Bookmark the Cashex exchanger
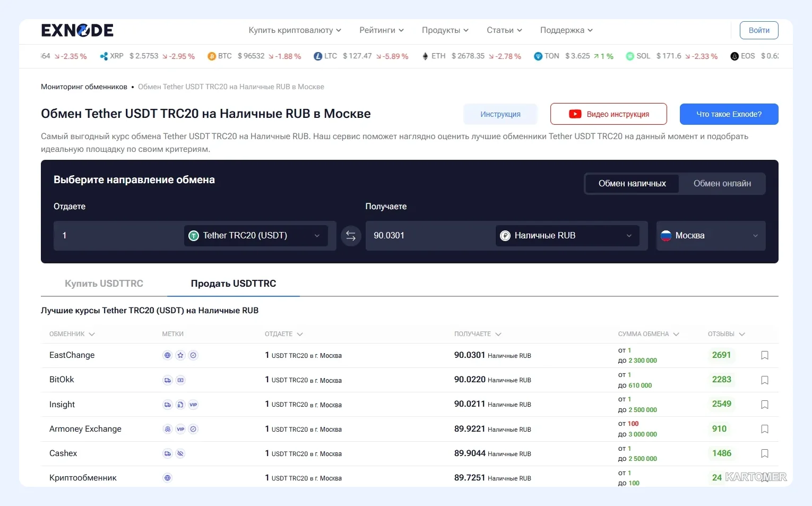The image size is (812, 506). (x=765, y=453)
